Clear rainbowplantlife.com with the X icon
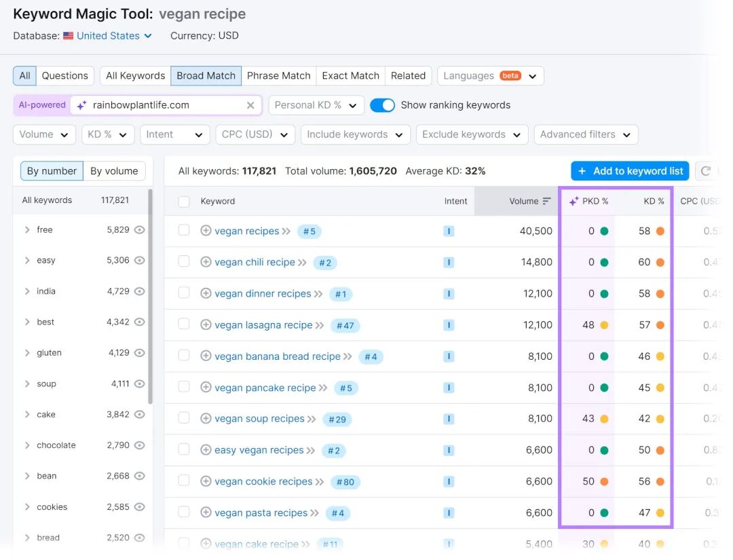733x560 pixels. 250,105
